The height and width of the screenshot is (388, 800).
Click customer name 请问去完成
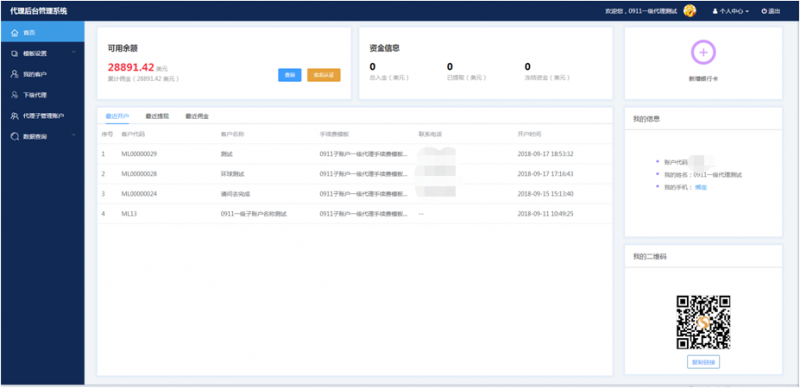point(235,194)
